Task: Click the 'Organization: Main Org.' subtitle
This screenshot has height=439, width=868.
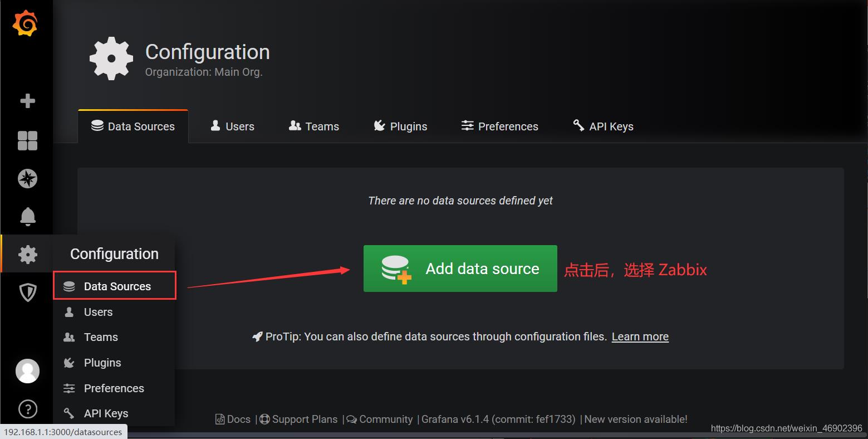Action: point(204,72)
